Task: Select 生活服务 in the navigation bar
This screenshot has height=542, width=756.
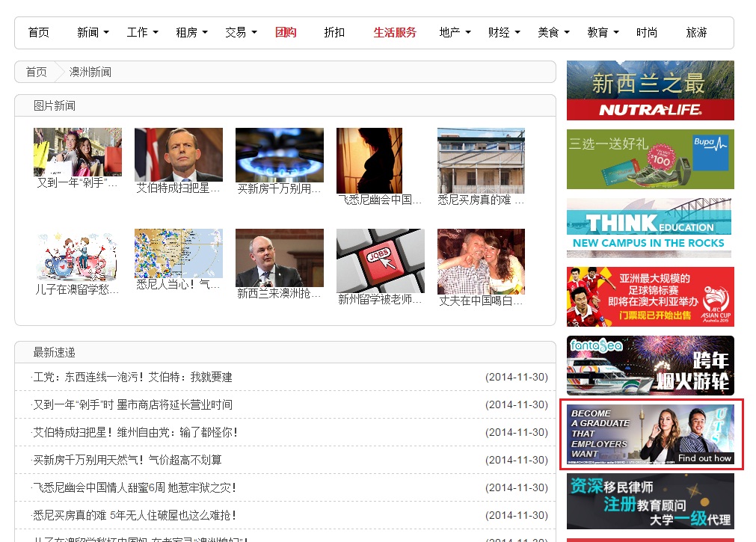Action: click(395, 33)
